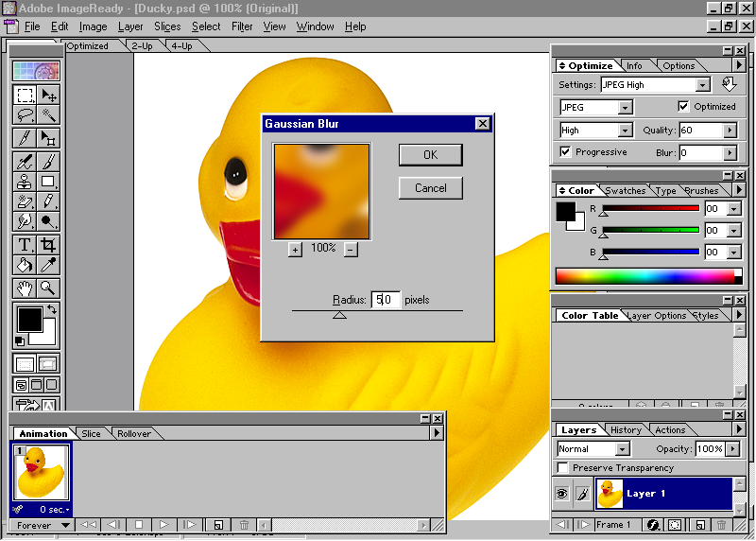This screenshot has width=756, height=541.
Task: Select the Dodge tool
Action: [x=48, y=221]
